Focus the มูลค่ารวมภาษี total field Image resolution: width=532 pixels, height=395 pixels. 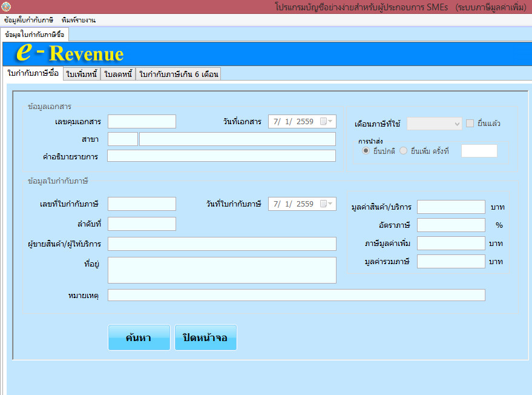tap(451, 262)
